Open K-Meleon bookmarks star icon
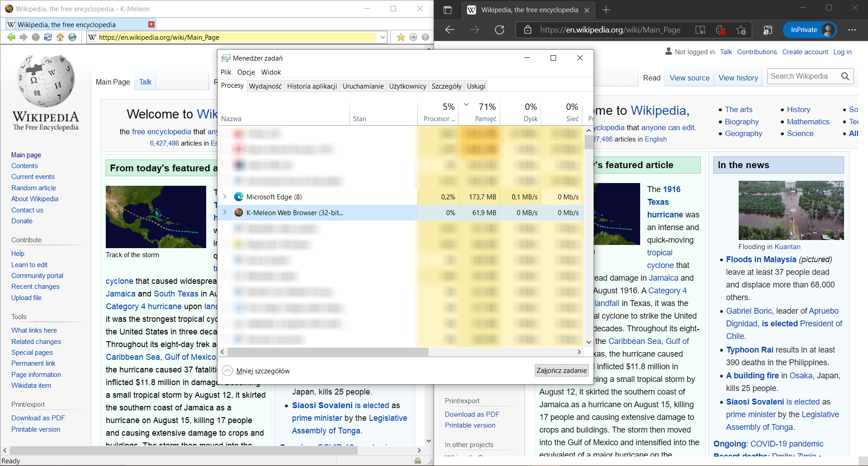868x466 pixels. click(x=401, y=37)
